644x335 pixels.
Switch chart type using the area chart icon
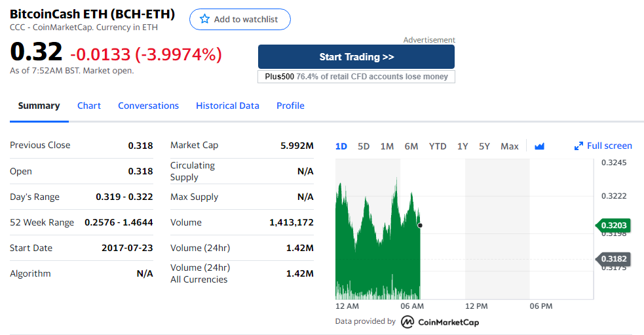point(539,146)
